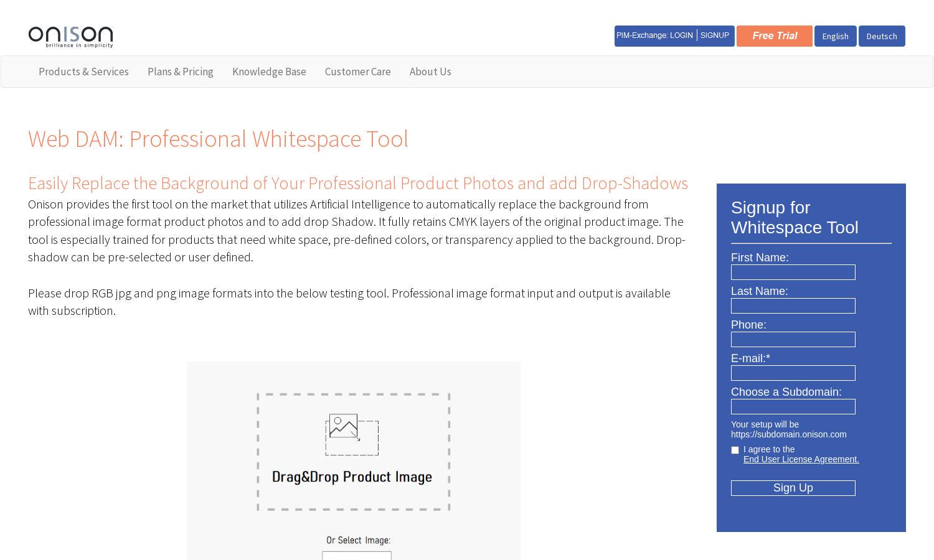The image size is (934, 560).
Task: Start the Free Trial
Action: coord(775,36)
